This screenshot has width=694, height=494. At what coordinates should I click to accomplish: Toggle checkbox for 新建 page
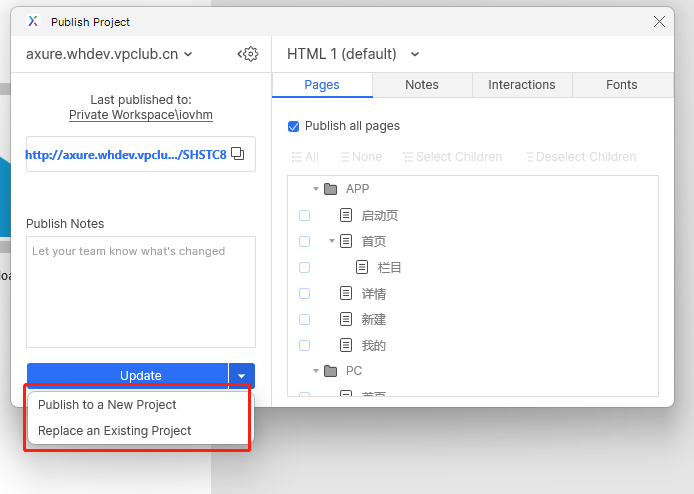(305, 319)
